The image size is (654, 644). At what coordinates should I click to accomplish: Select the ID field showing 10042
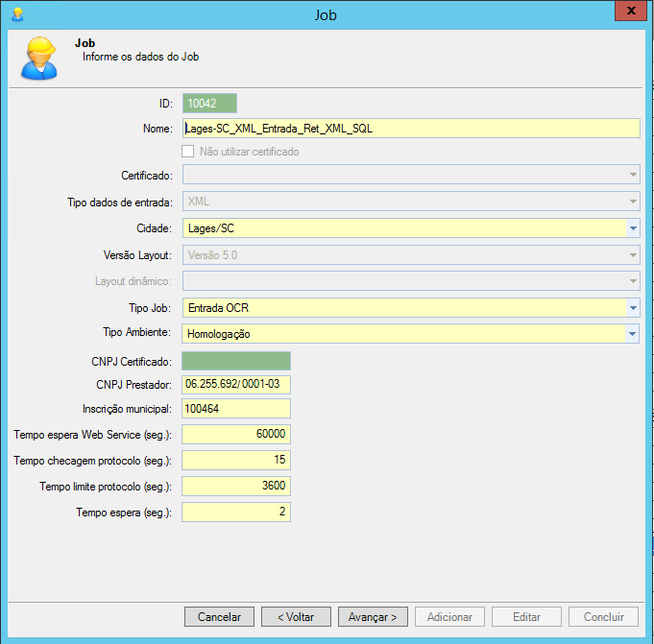208,104
